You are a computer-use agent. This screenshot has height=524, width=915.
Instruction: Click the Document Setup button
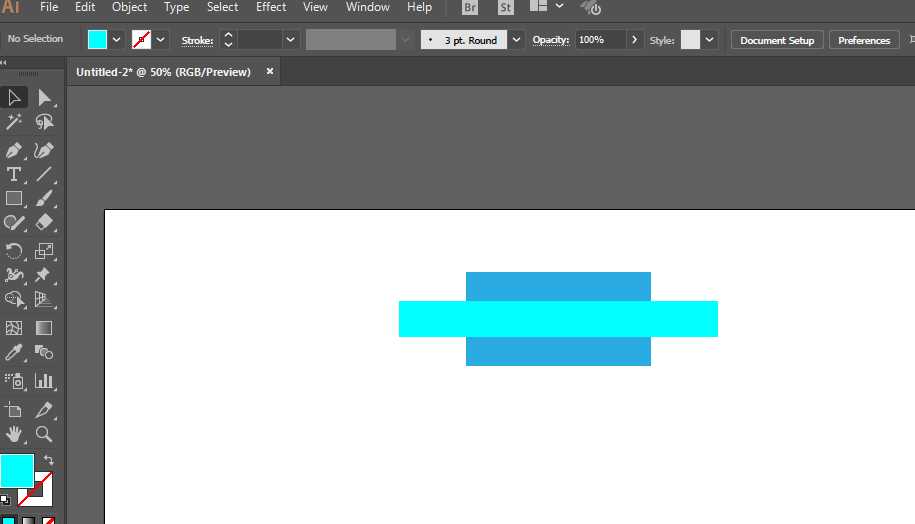pyautogui.click(x=777, y=40)
